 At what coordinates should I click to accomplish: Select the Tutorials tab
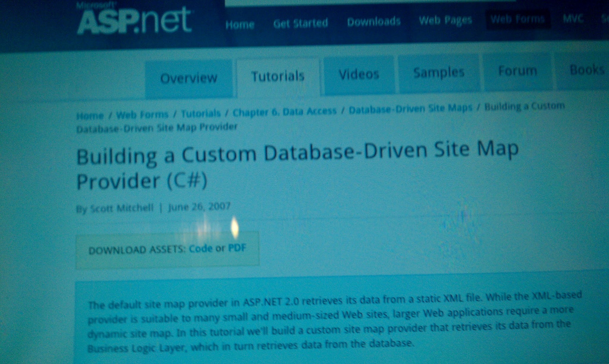[x=278, y=76]
